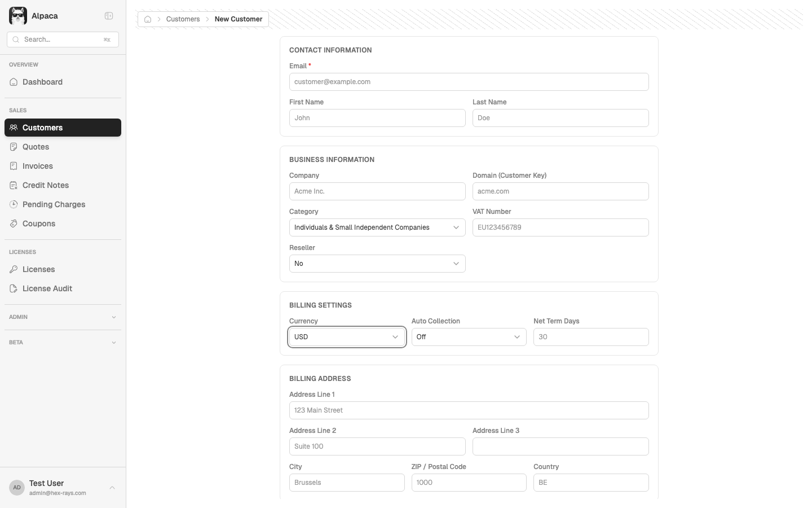The width and height of the screenshot is (812, 508).
Task: Click the BILLING SETTINGS heading
Action: (320, 305)
